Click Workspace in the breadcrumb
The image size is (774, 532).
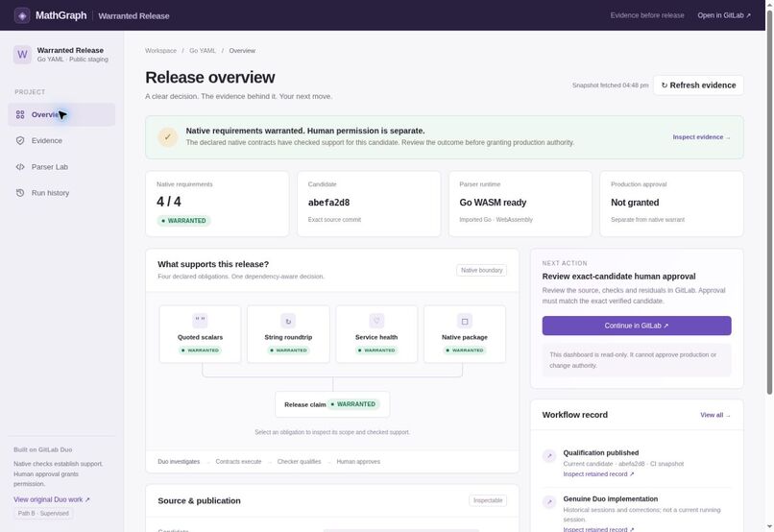coord(160,51)
